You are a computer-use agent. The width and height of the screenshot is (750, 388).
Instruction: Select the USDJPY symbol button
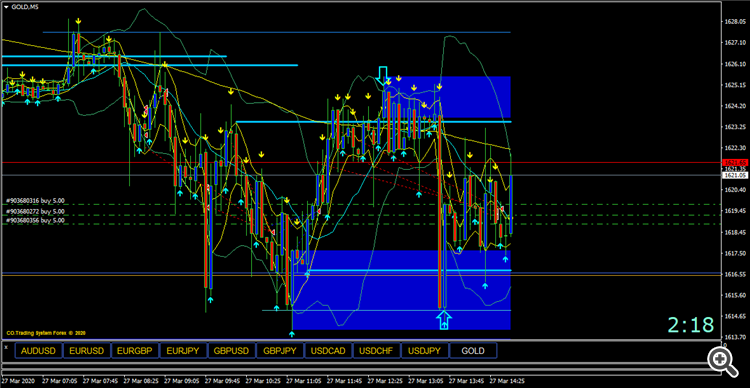pyautogui.click(x=425, y=351)
